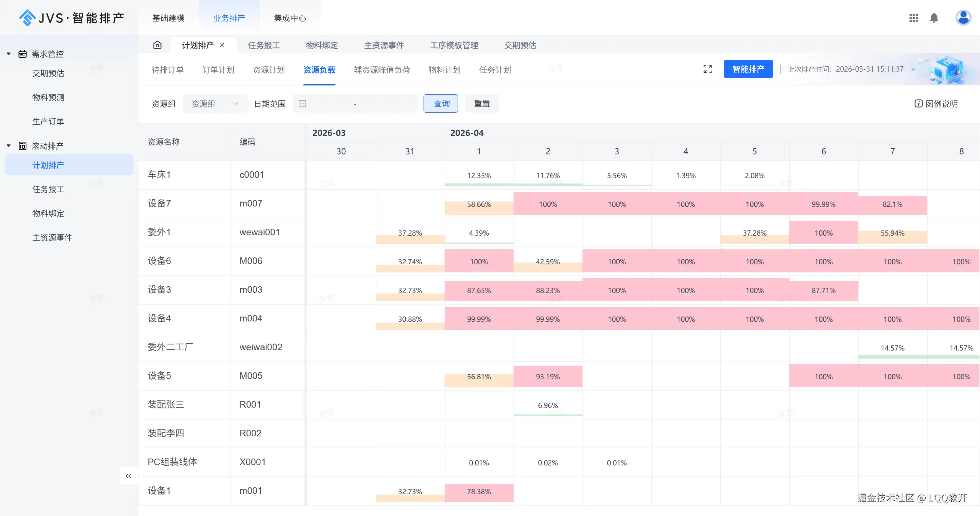
Task: Select 生产订单 in the sidebar
Action: pos(48,121)
